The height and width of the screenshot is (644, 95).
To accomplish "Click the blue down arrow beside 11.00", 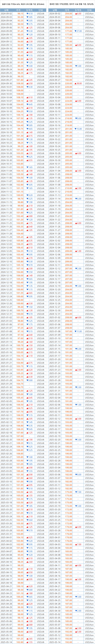I will [x=75, y=331].
